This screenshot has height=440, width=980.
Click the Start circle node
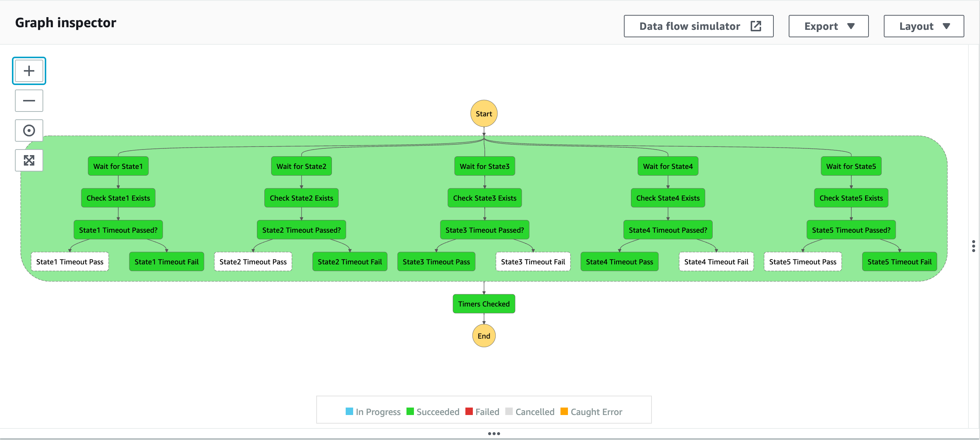(484, 113)
